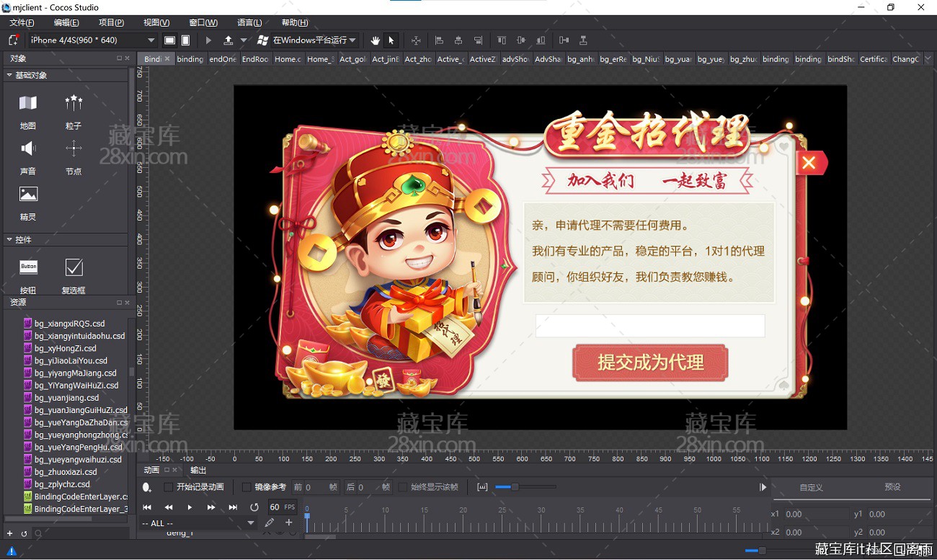Activate the hand pan tool

[x=375, y=40]
